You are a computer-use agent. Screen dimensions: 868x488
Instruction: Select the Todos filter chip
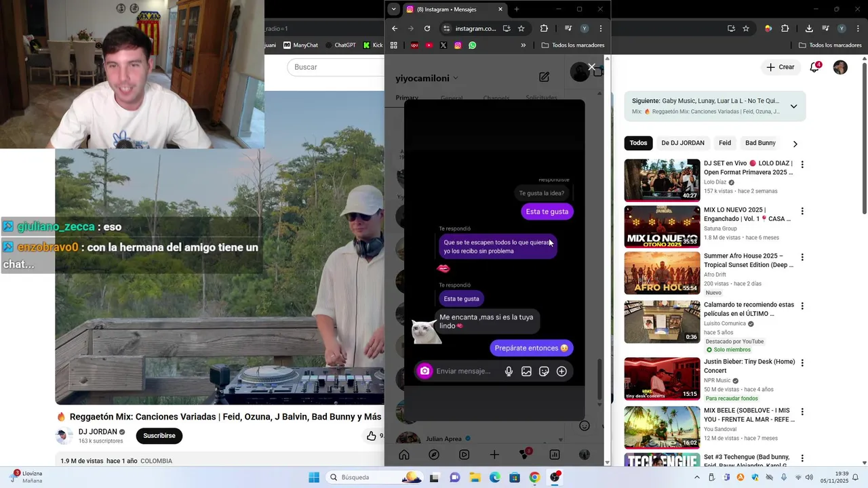pyautogui.click(x=638, y=143)
